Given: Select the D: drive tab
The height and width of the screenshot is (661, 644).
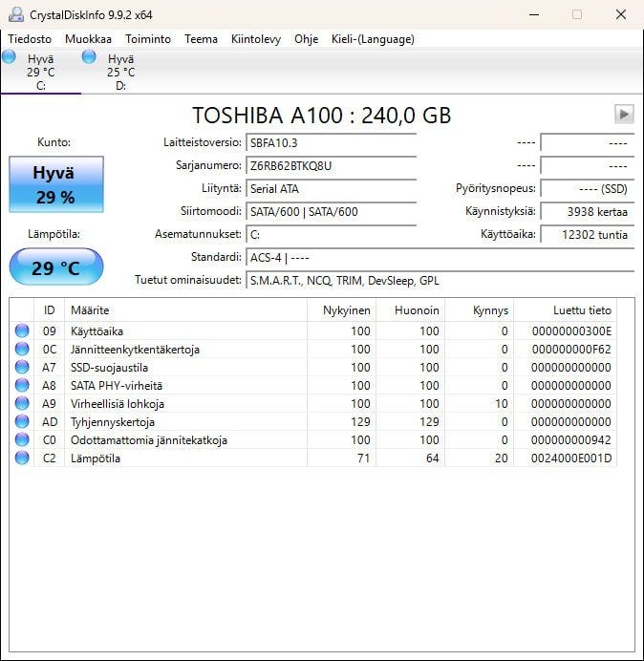Looking at the screenshot, I should pos(121,72).
